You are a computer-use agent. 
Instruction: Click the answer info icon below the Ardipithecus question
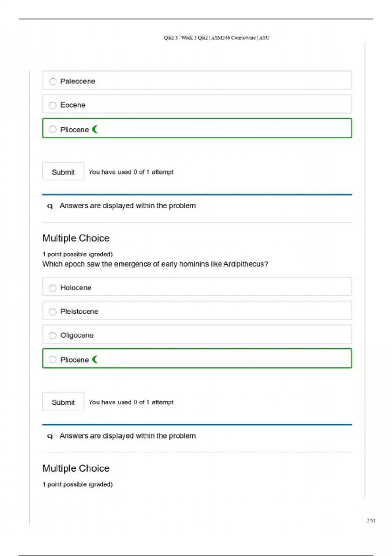click(50, 436)
